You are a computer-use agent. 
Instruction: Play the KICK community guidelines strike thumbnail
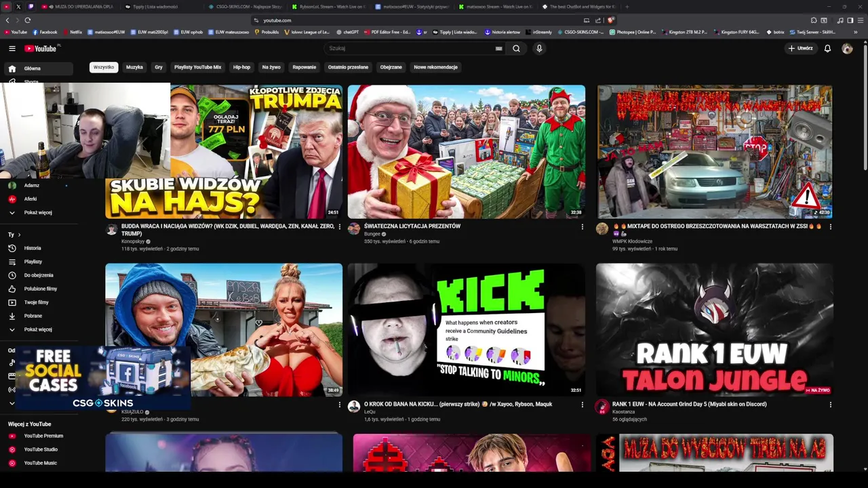[467, 329]
